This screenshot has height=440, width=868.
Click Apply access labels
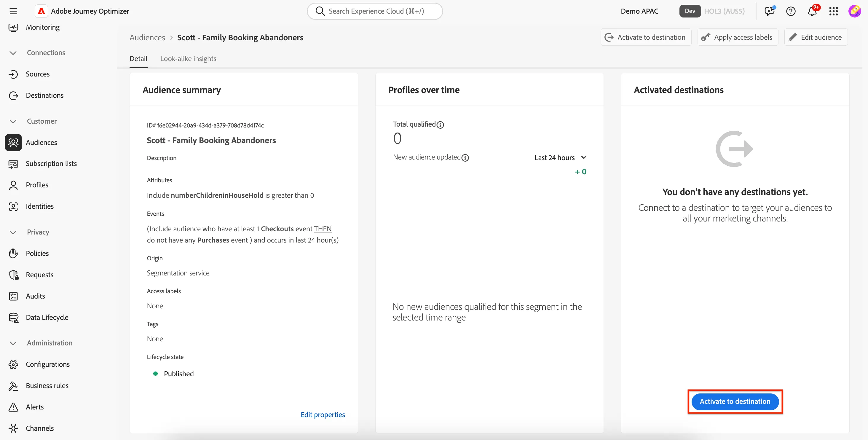point(737,37)
